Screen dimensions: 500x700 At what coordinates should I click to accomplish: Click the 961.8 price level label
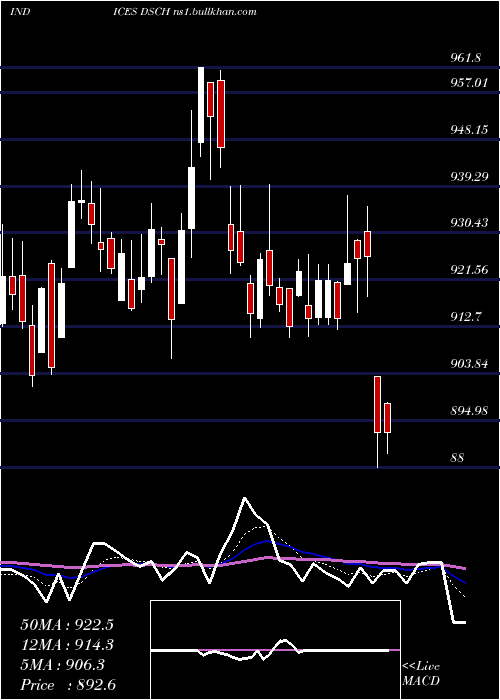click(x=466, y=57)
